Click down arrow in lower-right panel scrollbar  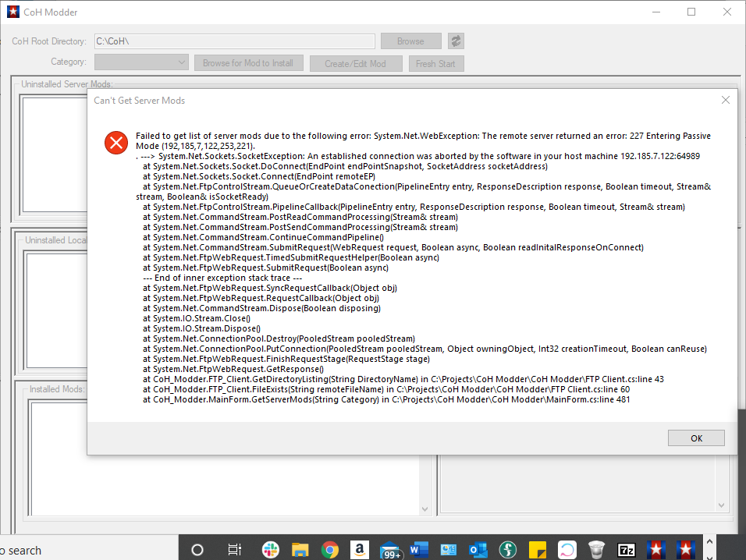coord(721,505)
